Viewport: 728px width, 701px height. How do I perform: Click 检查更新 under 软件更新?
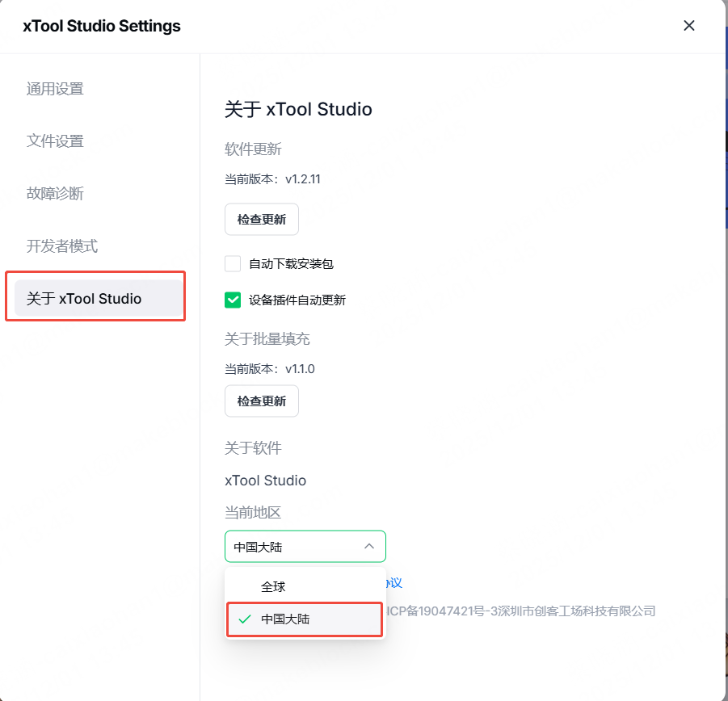262,220
